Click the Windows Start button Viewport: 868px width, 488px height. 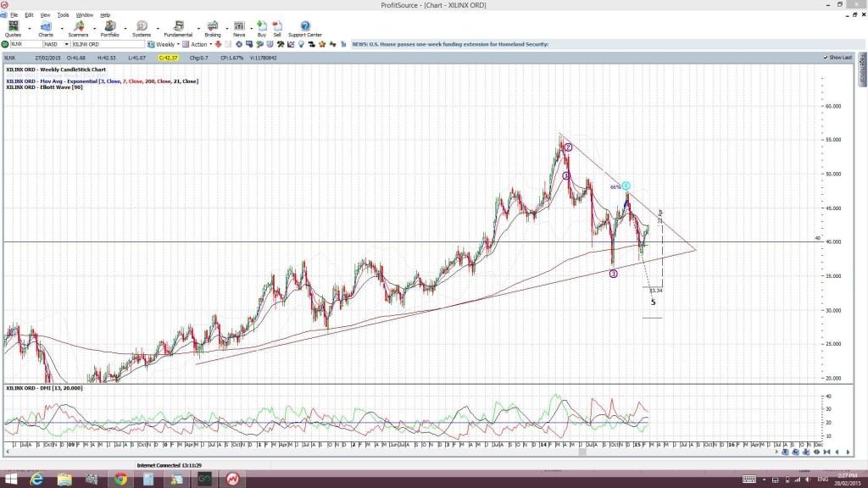10,480
